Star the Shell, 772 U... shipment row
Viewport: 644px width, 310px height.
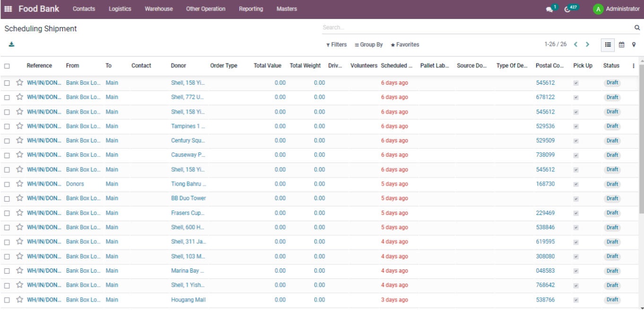coord(19,97)
